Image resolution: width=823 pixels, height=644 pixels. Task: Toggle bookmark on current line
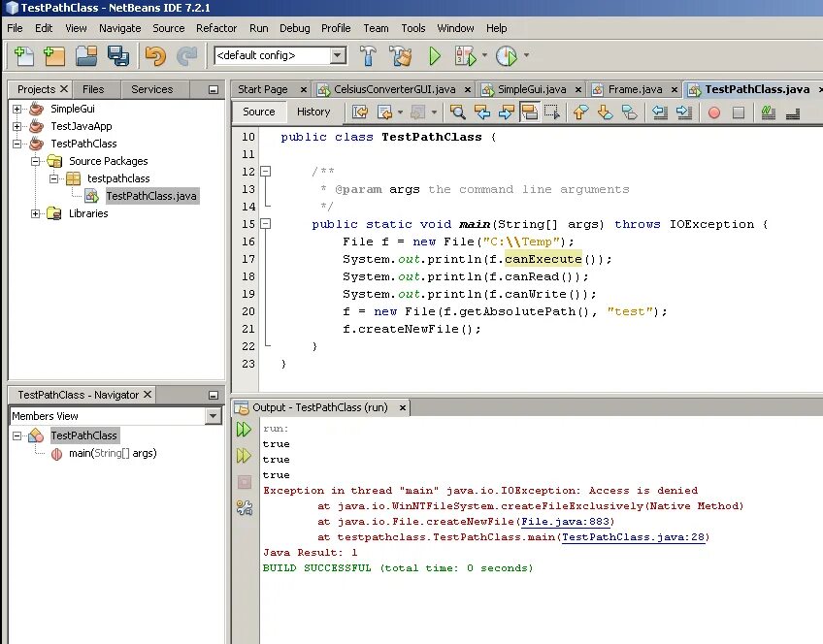pyautogui.click(x=629, y=113)
